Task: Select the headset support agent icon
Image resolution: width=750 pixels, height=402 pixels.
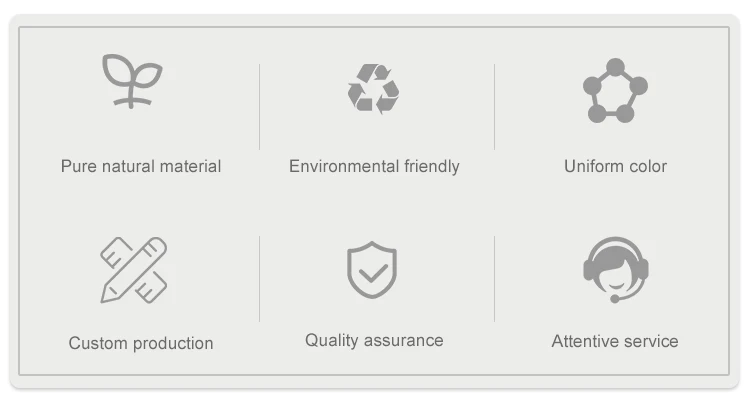Action: (616, 269)
